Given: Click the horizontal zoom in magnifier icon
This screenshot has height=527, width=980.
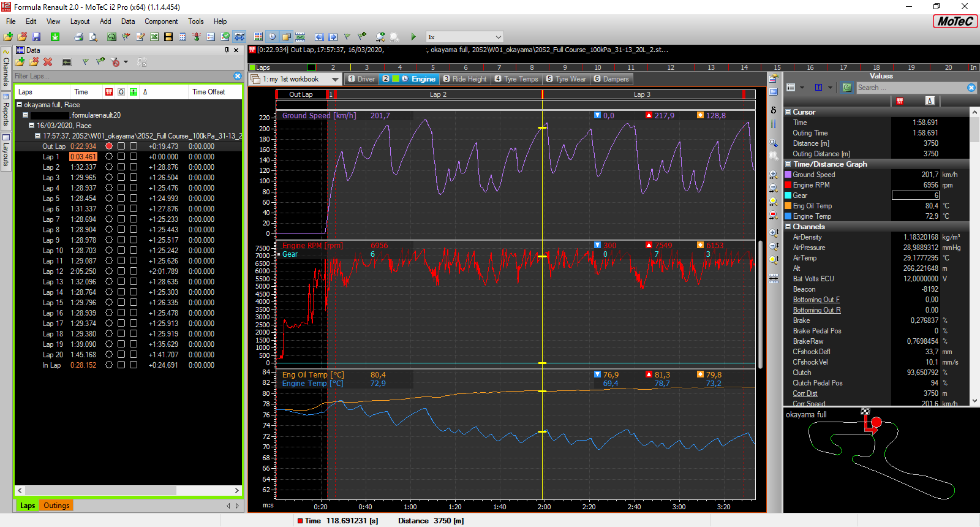Looking at the screenshot, I should point(774,175).
